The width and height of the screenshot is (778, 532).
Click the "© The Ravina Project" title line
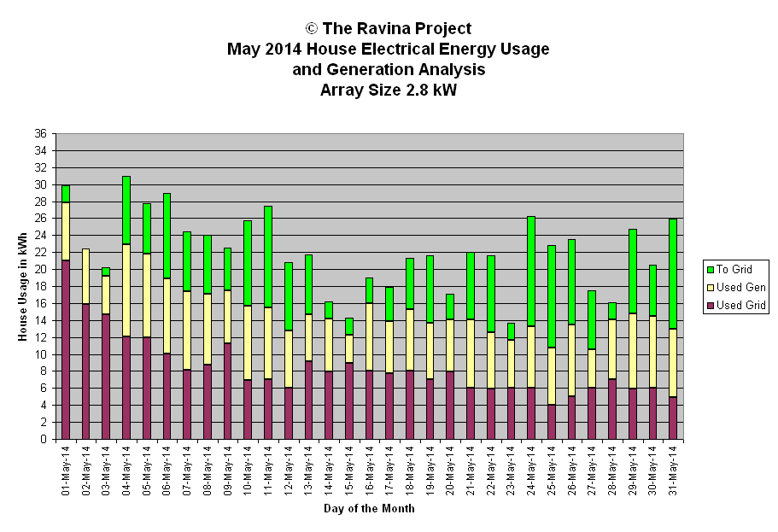coord(389,29)
